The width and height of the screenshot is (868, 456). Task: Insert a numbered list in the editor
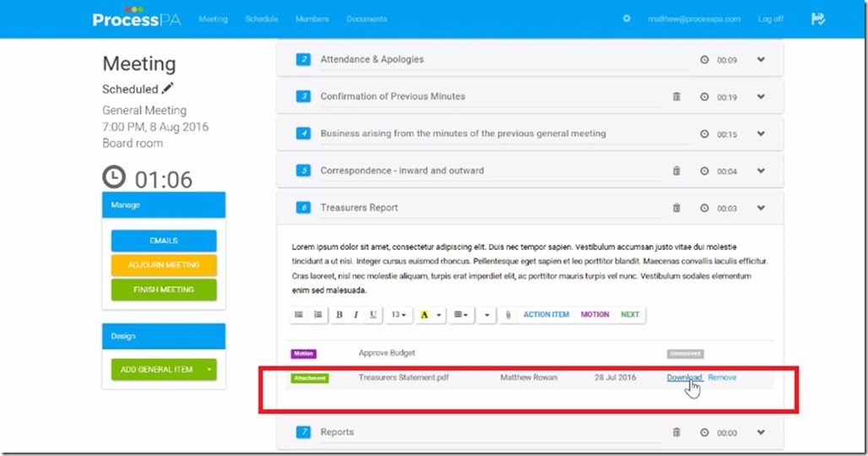click(x=318, y=315)
